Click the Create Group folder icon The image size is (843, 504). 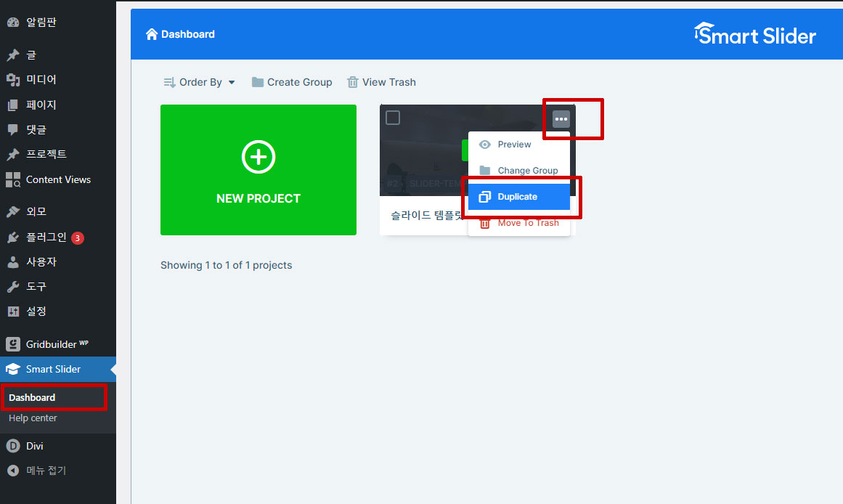[x=258, y=82]
